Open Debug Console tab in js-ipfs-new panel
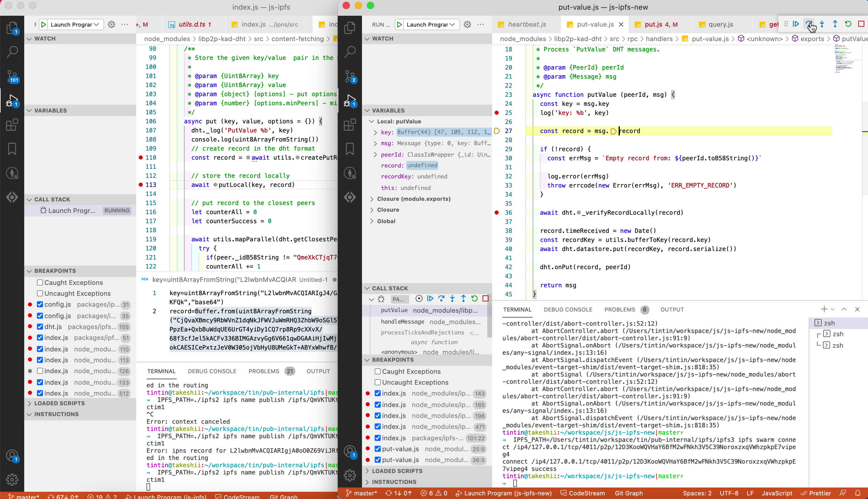The image size is (868, 499). tap(567, 309)
